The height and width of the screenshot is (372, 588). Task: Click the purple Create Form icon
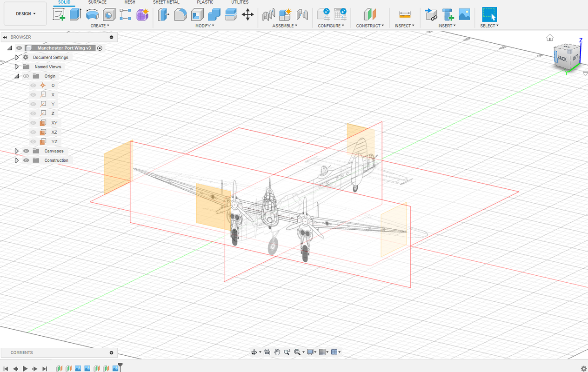pyautogui.click(x=142, y=14)
